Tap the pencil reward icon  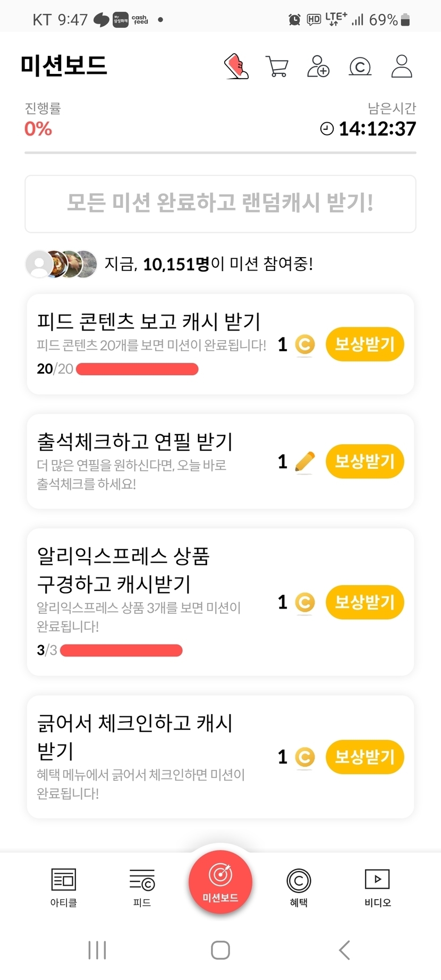[x=304, y=461]
